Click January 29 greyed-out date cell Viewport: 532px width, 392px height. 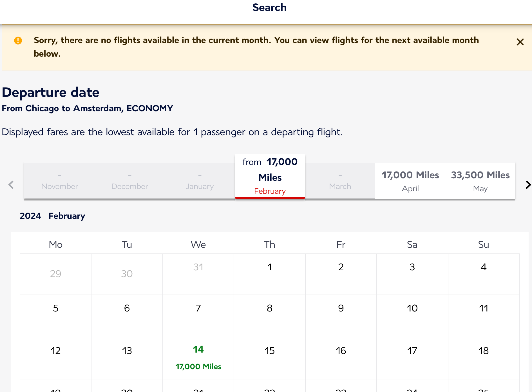(x=55, y=274)
